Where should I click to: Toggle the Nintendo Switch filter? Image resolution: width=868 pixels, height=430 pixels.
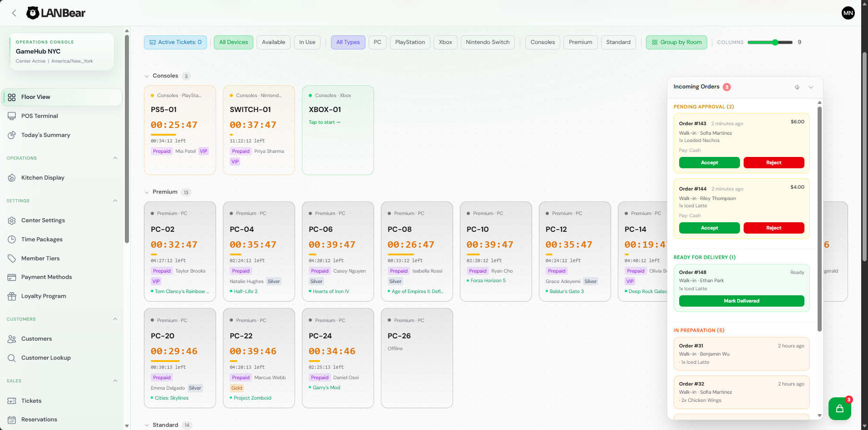tap(488, 42)
